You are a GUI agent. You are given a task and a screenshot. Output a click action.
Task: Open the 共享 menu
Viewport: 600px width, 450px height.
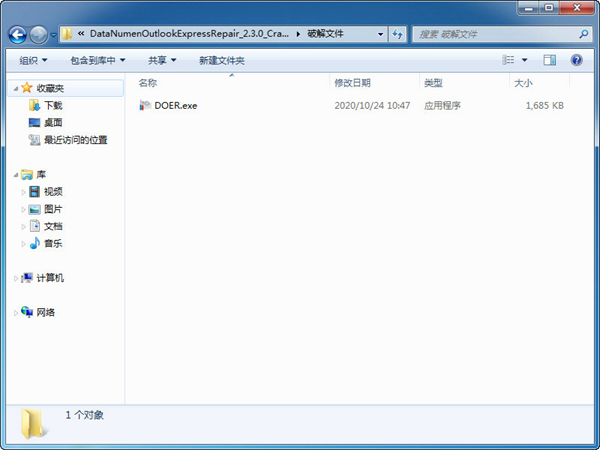pyautogui.click(x=162, y=60)
